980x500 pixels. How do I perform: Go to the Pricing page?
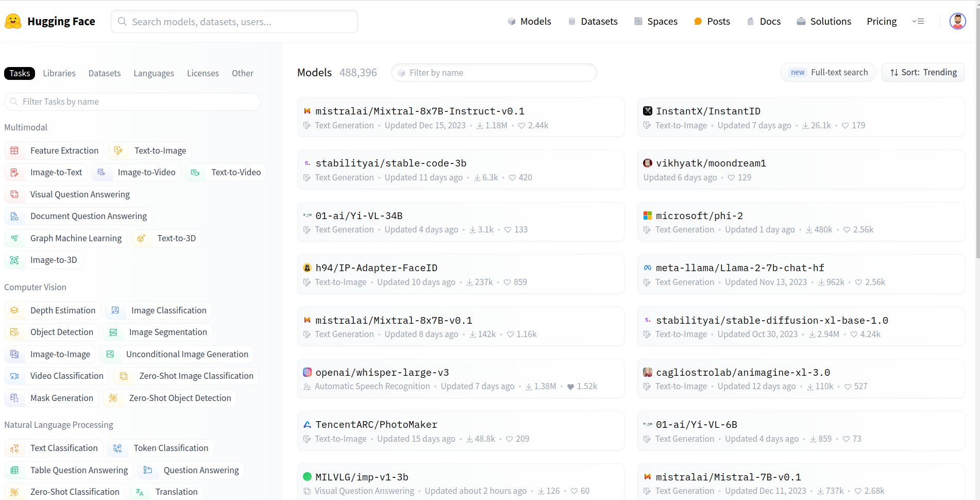882,21
